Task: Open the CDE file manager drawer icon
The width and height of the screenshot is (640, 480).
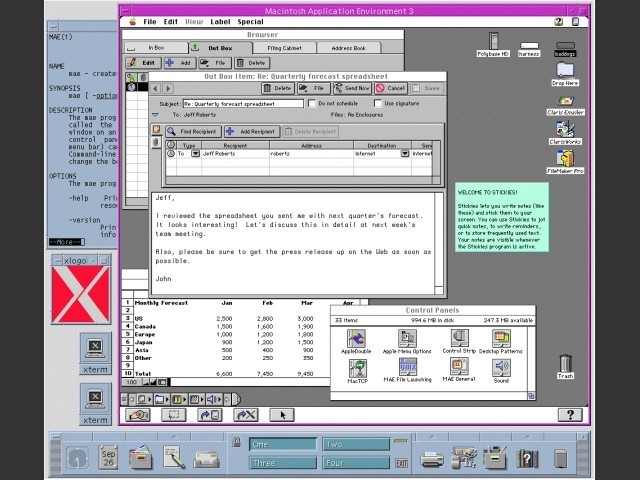Action: [141, 457]
